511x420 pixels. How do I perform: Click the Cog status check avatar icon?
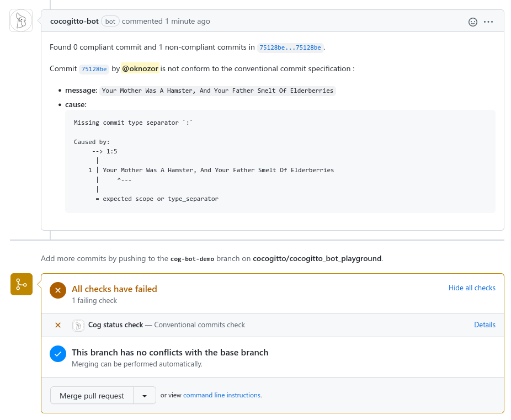click(78, 325)
